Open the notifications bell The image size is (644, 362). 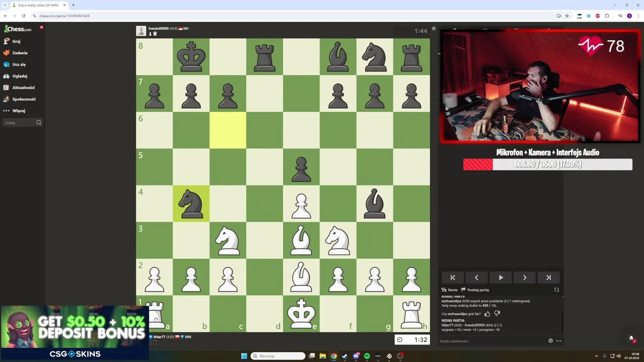[x=631, y=338]
